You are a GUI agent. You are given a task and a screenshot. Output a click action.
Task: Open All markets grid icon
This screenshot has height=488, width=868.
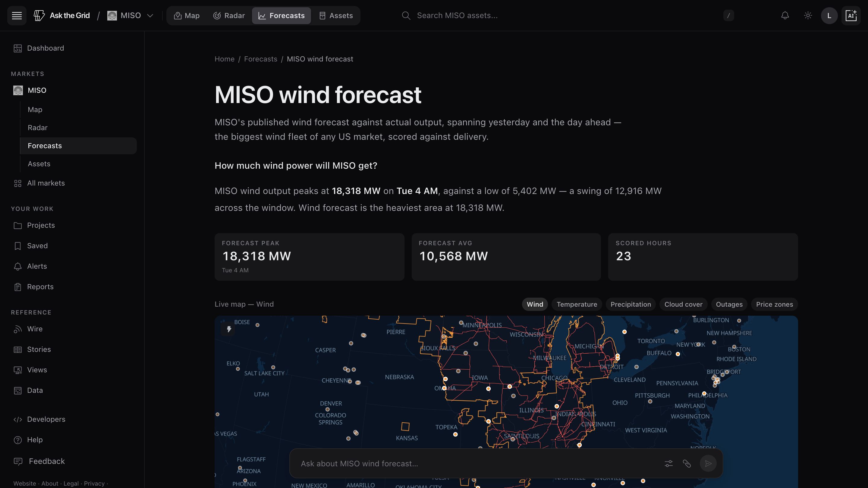pos(18,183)
